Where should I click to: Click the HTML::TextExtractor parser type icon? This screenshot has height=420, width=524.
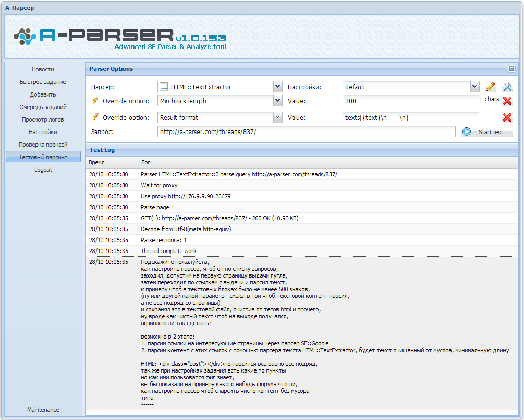(164, 87)
